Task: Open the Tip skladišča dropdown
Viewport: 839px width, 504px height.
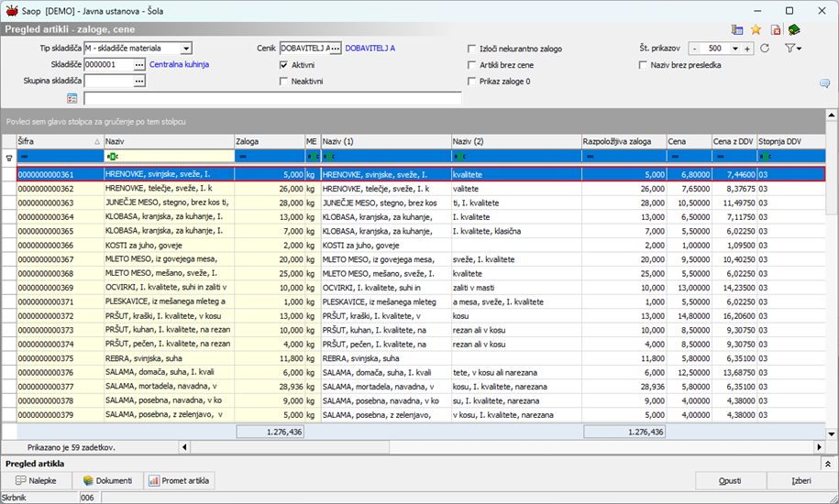Action: click(x=185, y=49)
